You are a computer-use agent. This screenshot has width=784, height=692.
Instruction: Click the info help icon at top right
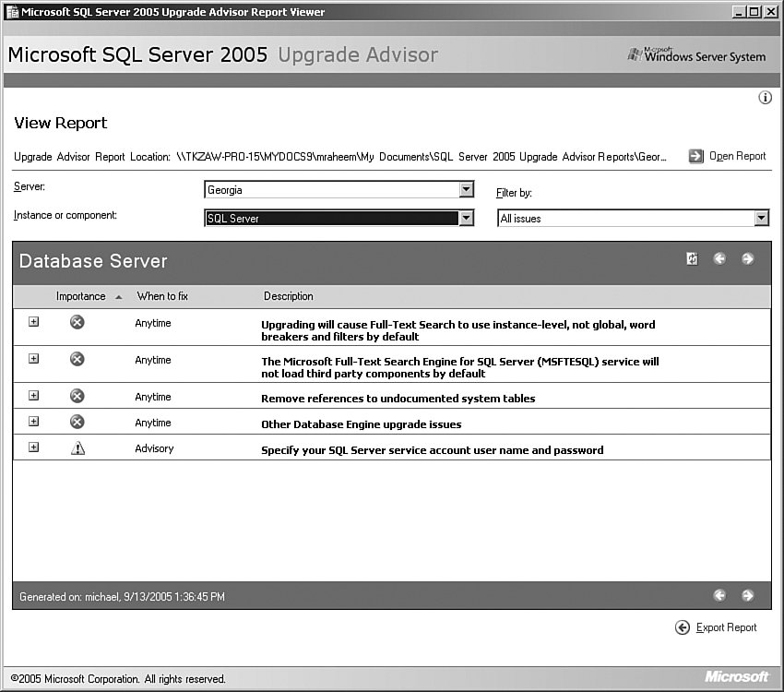point(765,98)
